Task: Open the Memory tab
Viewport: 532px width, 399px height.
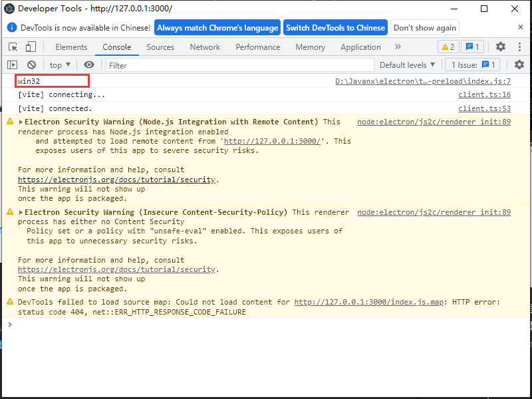Action: coord(310,47)
